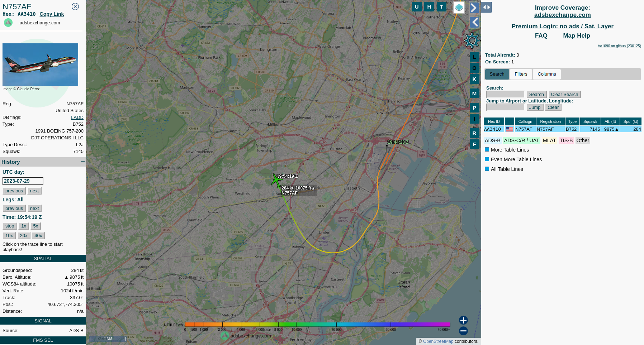Click the L map toggle button
Image resolution: width=644 pixels, height=345 pixels.
coord(474,57)
